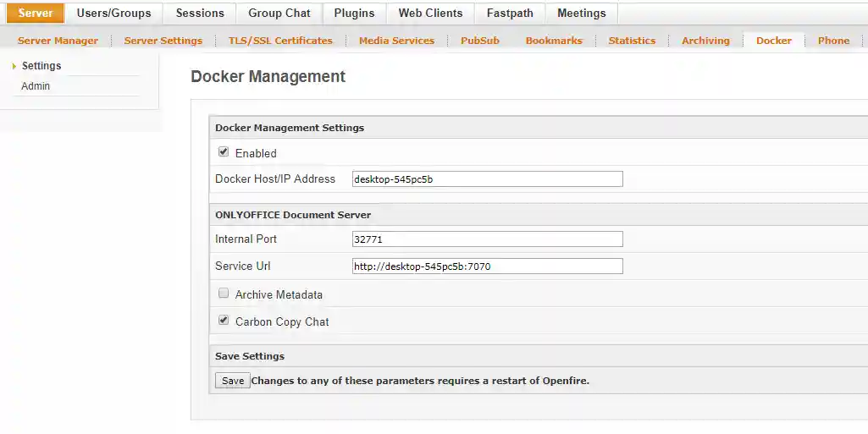868x434 pixels.
Task: Select Settings in the sidebar
Action: point(41,66)
